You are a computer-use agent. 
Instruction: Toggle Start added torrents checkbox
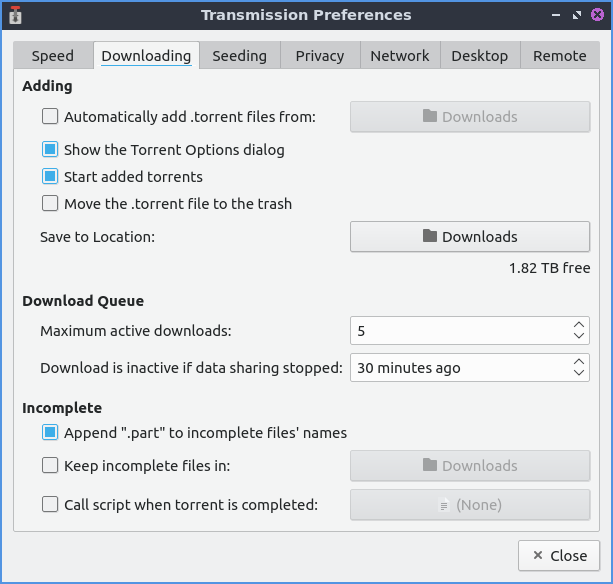(50, 177)
